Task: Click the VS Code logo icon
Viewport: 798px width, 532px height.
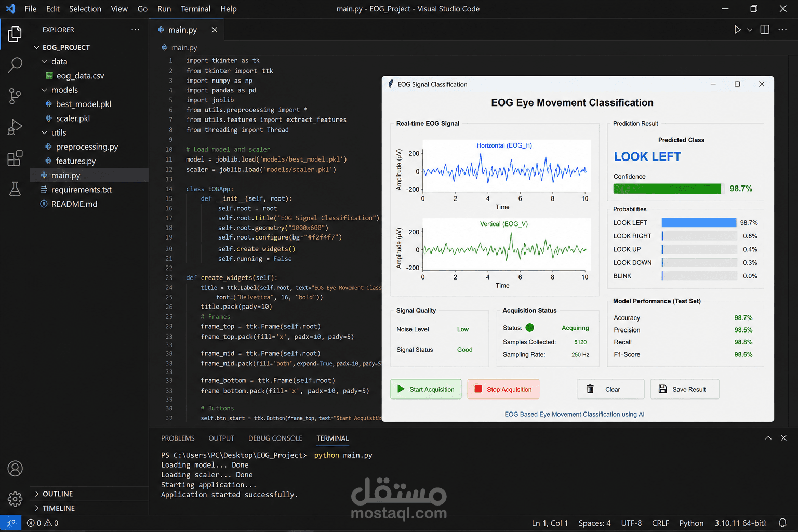Action: pos(10,9)
